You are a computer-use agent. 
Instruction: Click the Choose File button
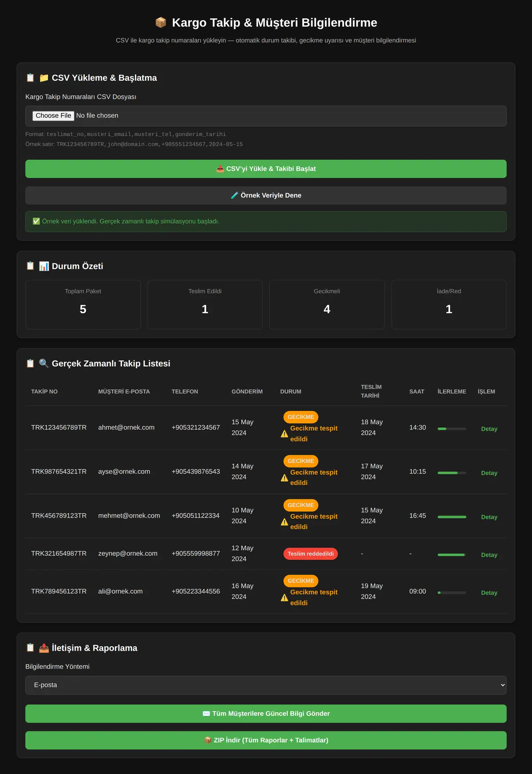pyautogui.click(x=53, y=116)
